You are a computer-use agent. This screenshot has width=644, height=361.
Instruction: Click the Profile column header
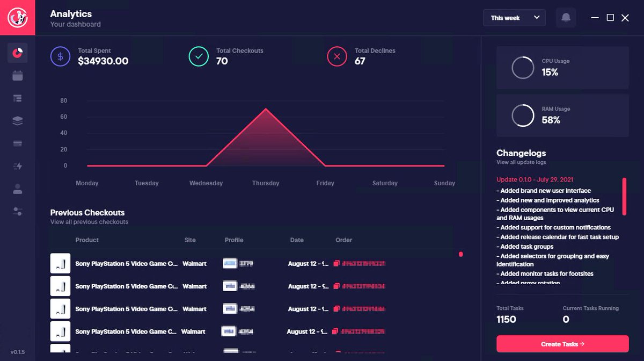[234, 240]
